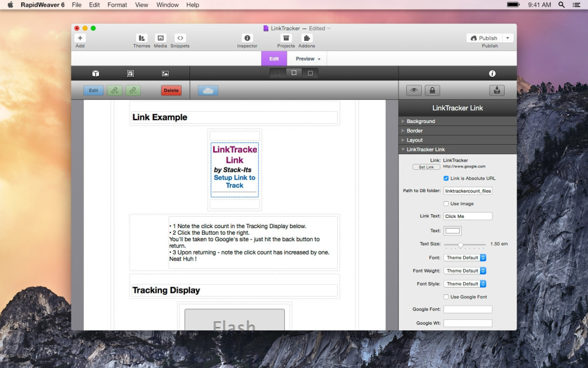
Task: Click the lock stack icon button
Action: 433,91
